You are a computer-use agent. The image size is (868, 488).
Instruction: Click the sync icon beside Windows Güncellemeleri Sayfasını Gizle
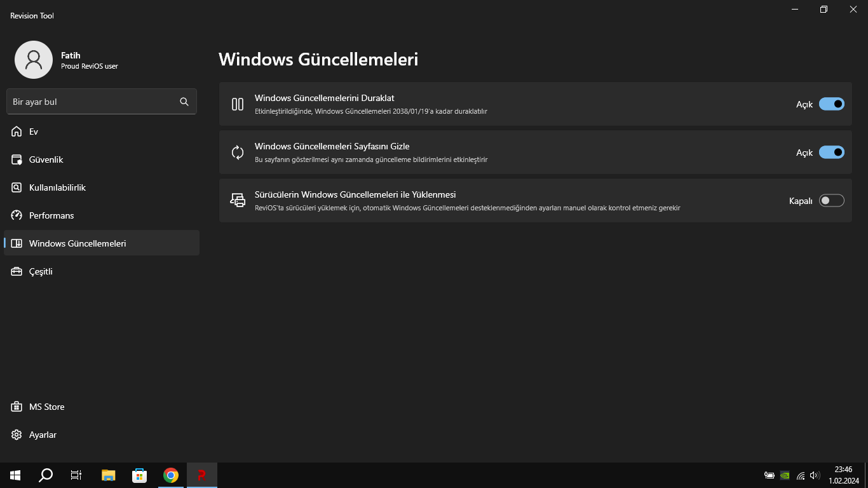click(x=238, y=152)
